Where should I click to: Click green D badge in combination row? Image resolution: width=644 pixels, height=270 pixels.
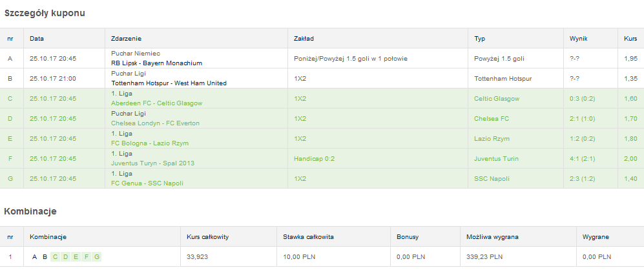[x=66, y=257]
